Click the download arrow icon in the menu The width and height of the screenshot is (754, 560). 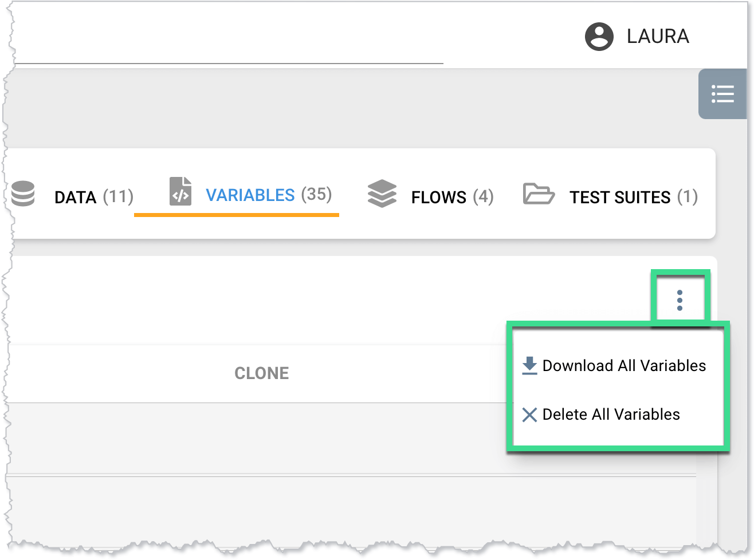pos(529,365)
